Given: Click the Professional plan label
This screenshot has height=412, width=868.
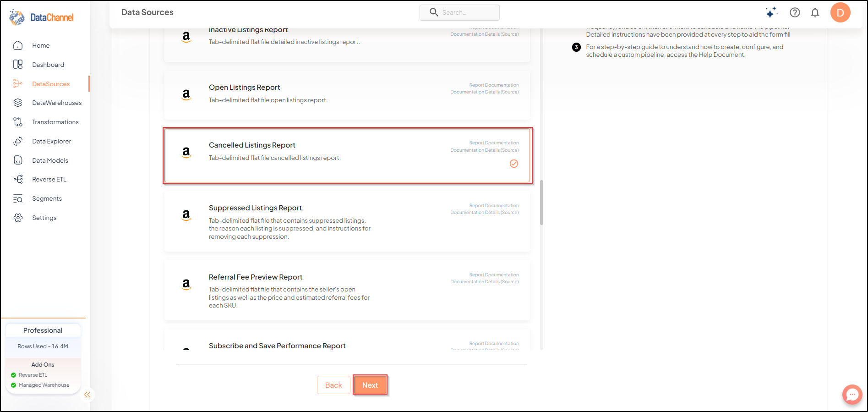Looking at the screenshot, I should (43, 330).
